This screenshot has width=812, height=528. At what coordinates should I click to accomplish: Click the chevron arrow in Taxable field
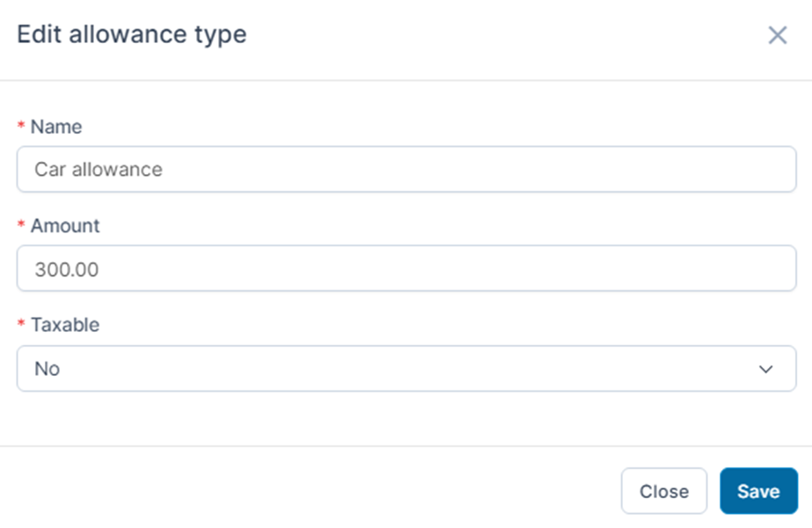click(x=765, y=369)
